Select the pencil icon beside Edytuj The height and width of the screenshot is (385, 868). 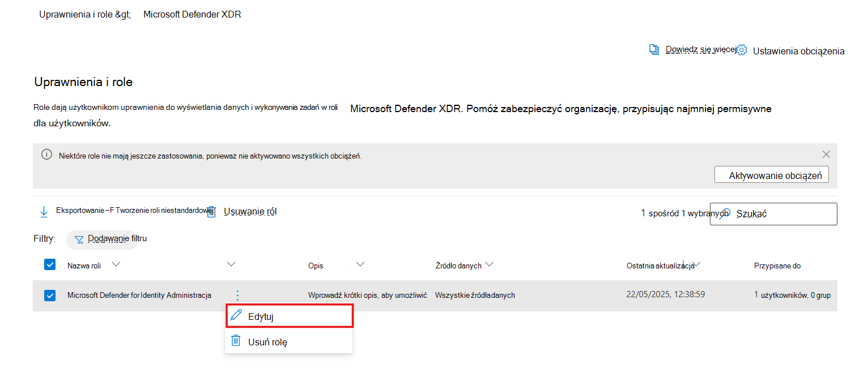236,315
